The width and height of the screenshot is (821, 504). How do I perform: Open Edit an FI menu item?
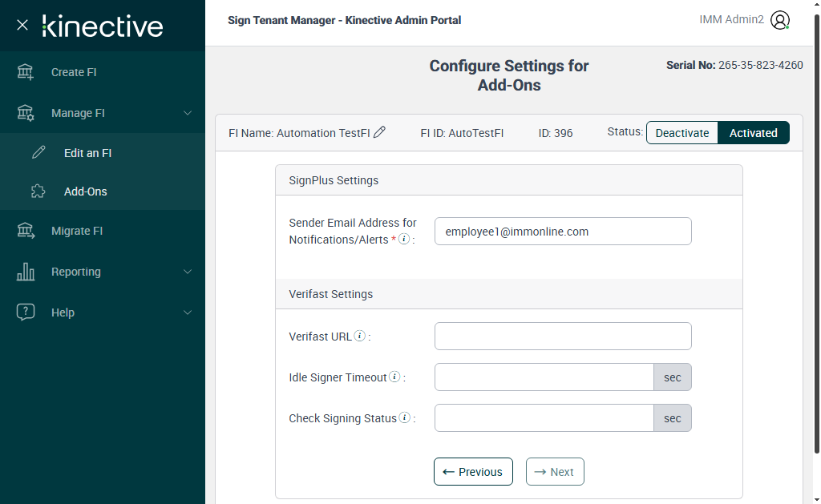(x=87, y=153)
